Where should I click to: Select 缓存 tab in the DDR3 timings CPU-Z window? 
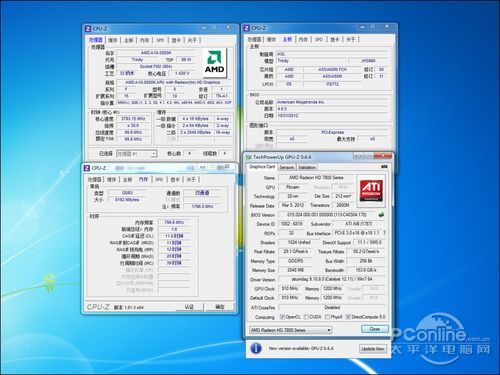(111, 180)
